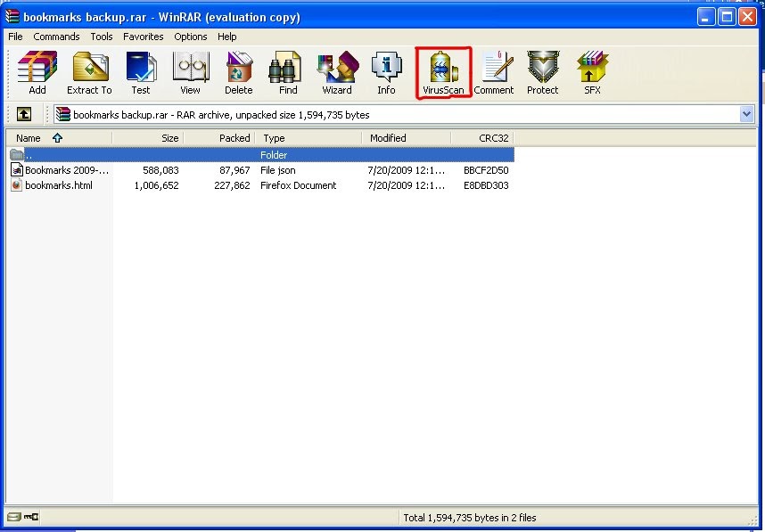Scan the archive with VirusScan
This screenshot has width=765, height=532.
coord(443,71)
